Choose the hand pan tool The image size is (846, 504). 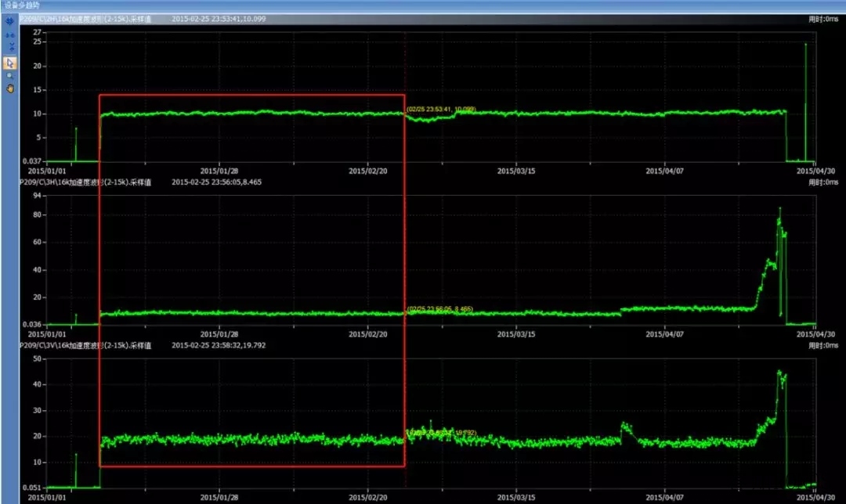point(10,88)
